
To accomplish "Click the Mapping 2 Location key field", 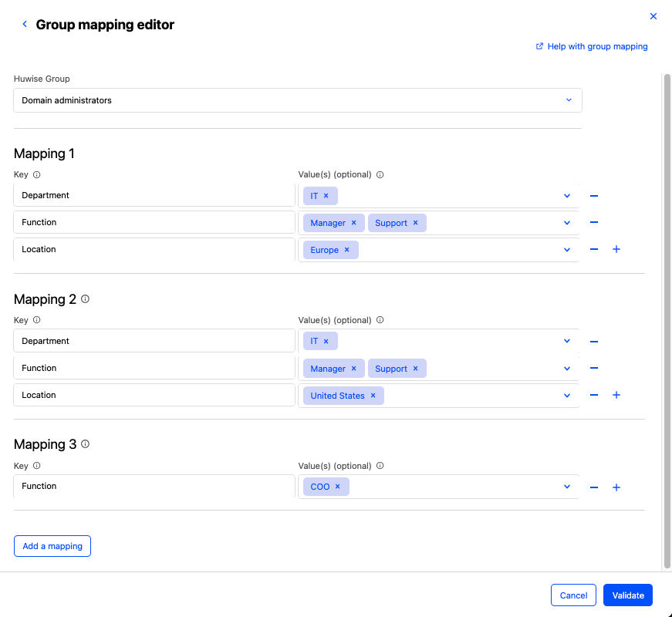I will [x=154, y=395].
